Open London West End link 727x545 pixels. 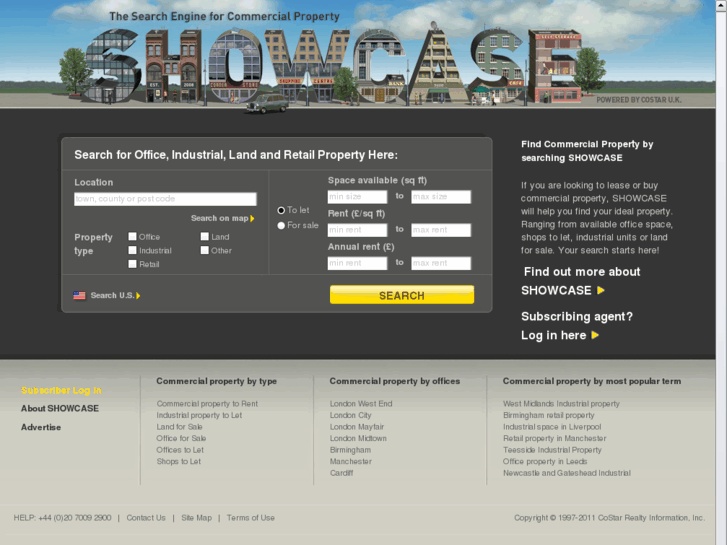click(x=361, y=404)
